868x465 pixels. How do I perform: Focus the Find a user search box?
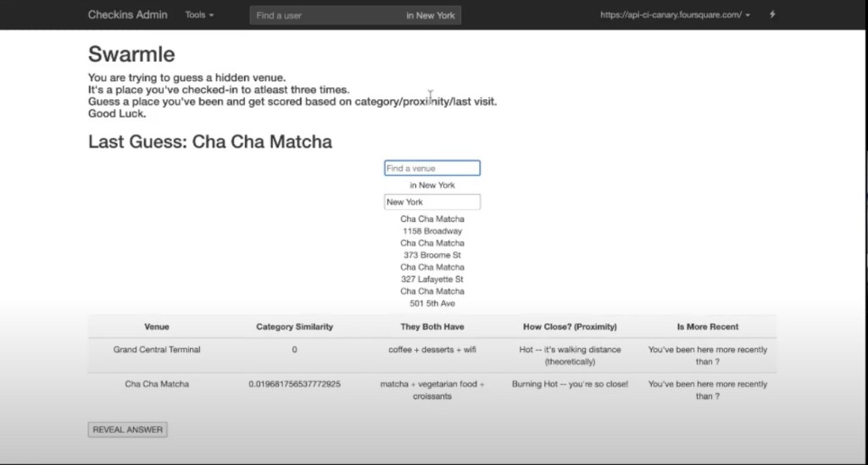click(x=326, y=15)
